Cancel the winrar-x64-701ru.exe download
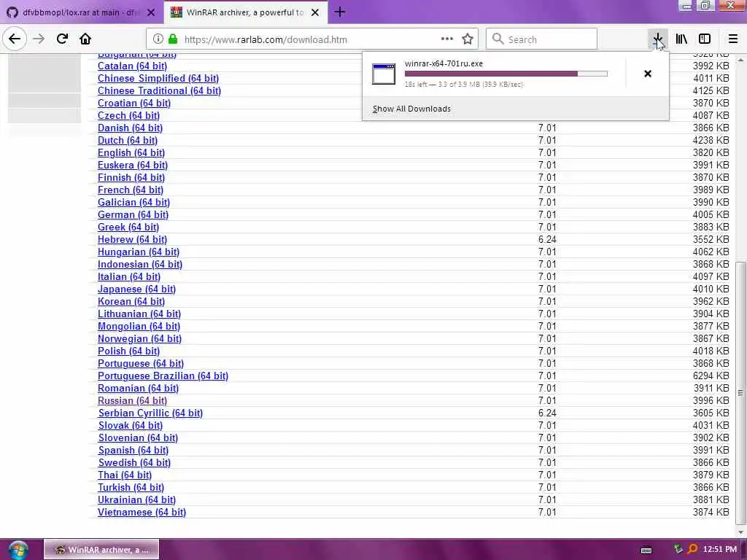The height and width of the screenshot is (560, 747). point(648,74)
